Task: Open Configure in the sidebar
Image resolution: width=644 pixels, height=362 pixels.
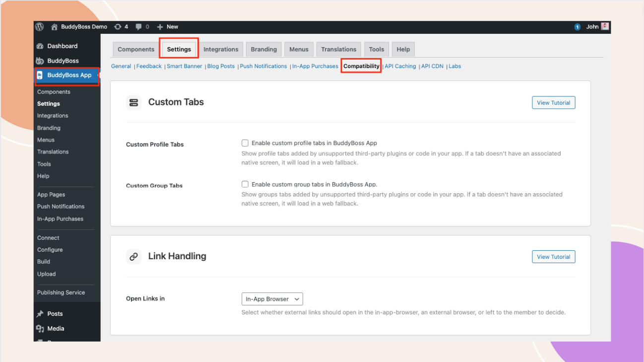Action: (x=50, y=250)
